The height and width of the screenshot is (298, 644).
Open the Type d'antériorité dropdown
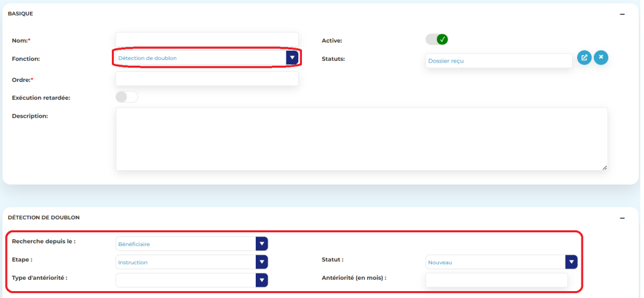186,280
